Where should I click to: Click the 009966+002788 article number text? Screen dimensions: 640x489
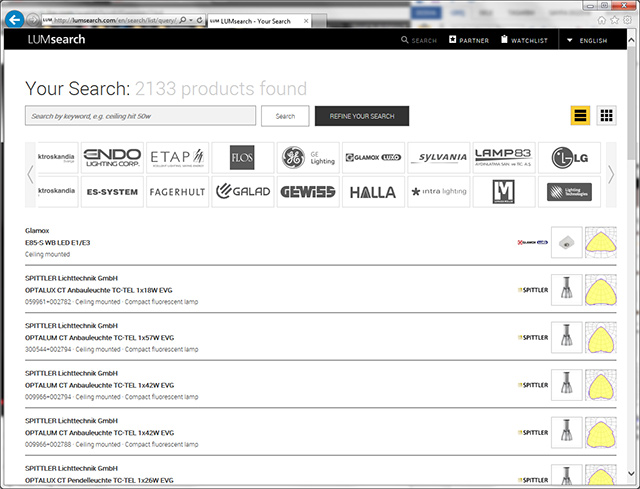tap(48, 445)
